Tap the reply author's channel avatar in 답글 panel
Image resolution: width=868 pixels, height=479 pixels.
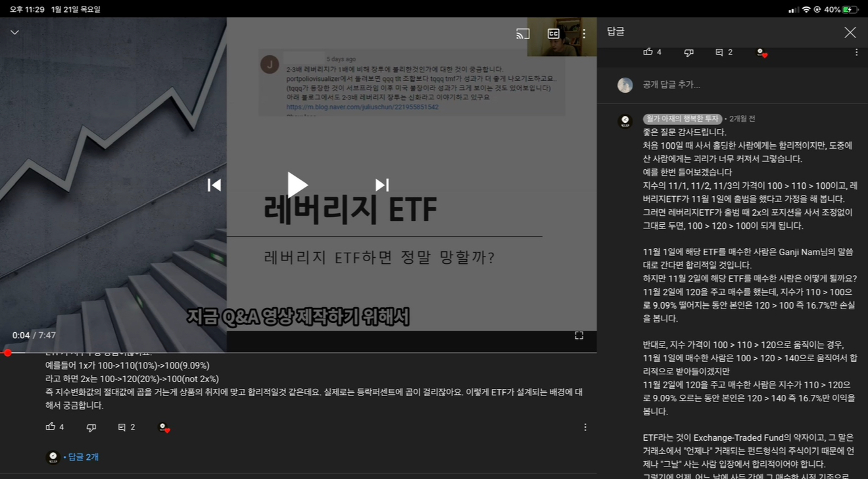625,121
